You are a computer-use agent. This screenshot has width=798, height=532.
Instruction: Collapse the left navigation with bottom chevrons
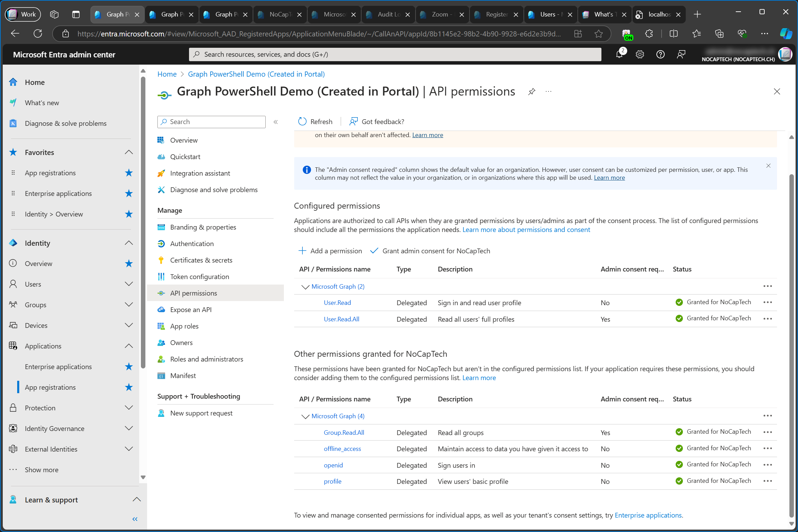[135, 519]
